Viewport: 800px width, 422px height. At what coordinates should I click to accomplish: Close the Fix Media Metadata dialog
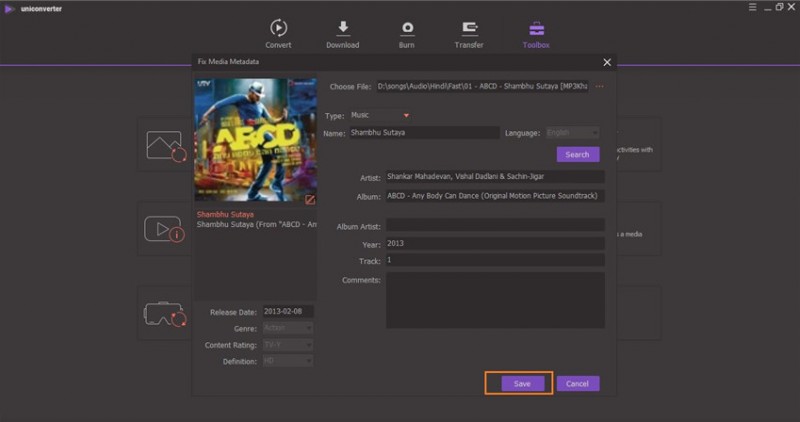[x=607, y=62]
